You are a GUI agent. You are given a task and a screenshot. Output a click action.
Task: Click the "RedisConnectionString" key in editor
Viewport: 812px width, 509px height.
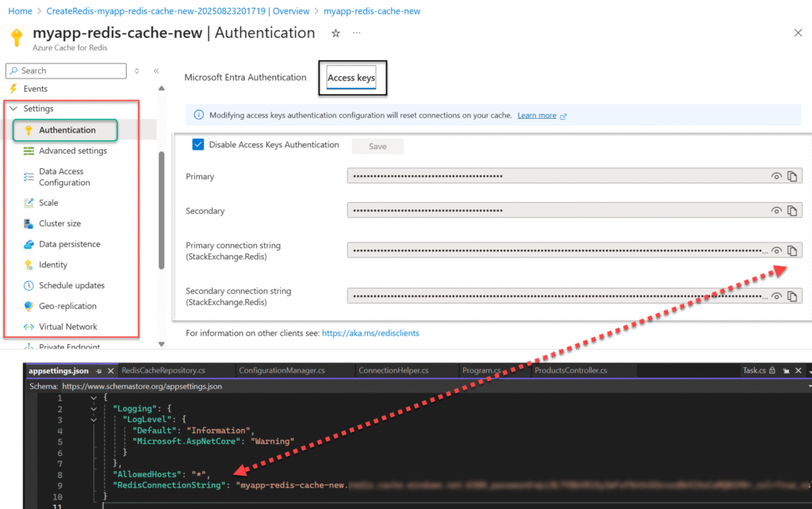(x=170, y=485)
